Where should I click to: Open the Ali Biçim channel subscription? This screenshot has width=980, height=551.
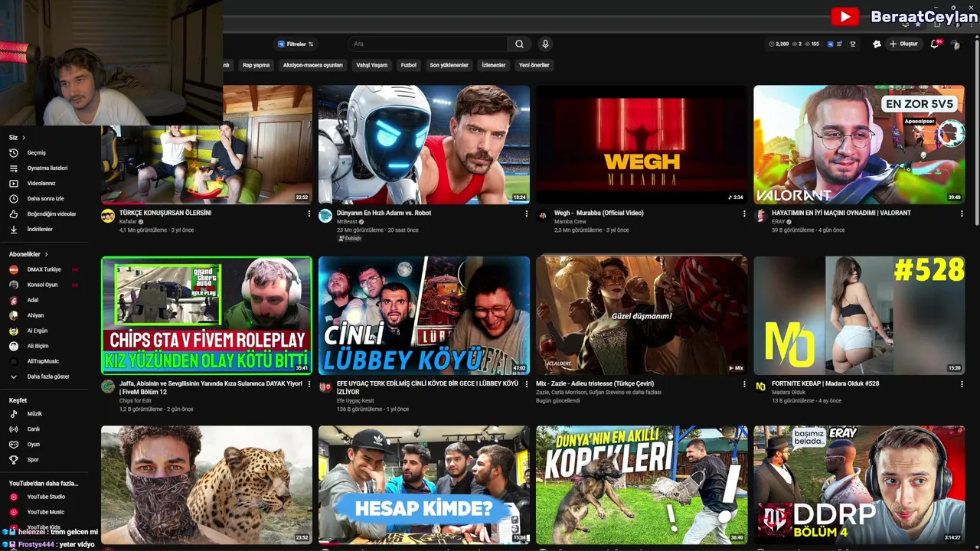[38, 346]
